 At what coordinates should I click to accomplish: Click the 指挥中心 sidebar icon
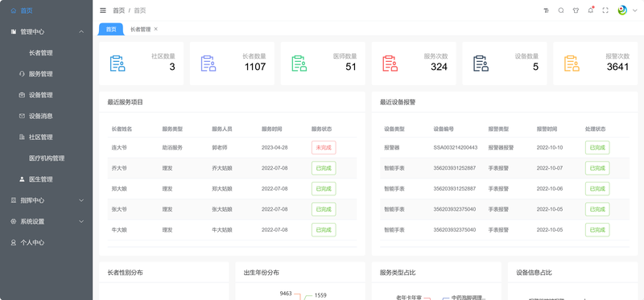pos(14,200)
